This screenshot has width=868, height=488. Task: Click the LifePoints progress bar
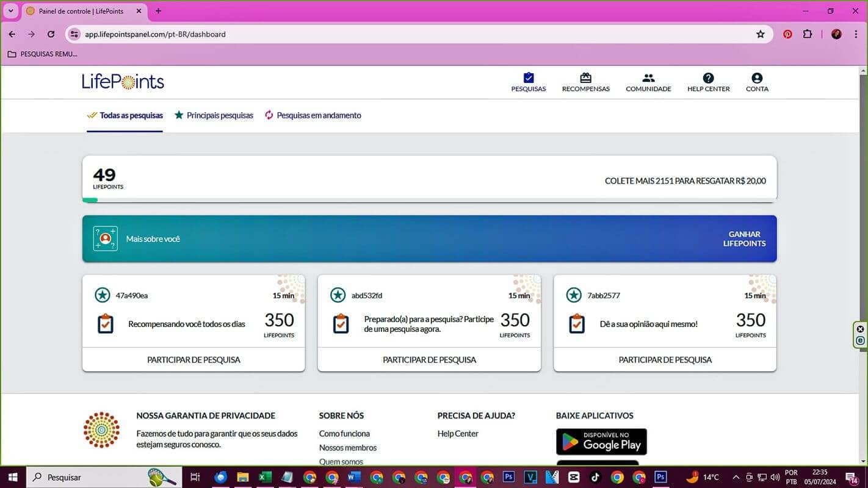pos(429,200)
